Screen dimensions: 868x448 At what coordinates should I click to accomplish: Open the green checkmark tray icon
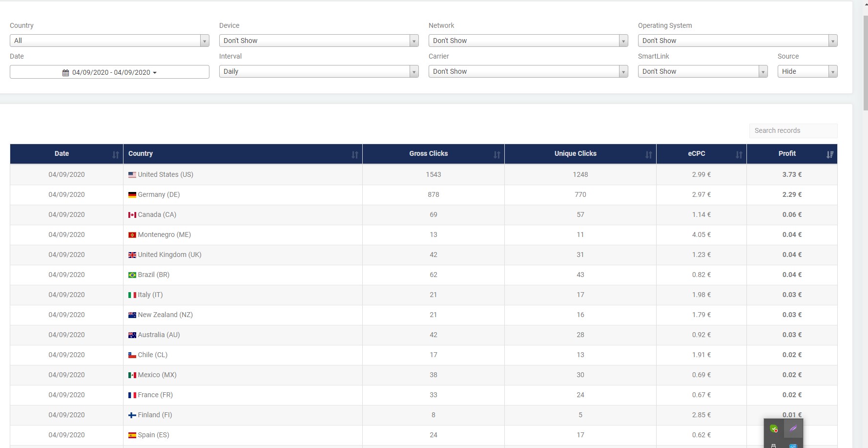pyautogui.click(x=774, y=429)
